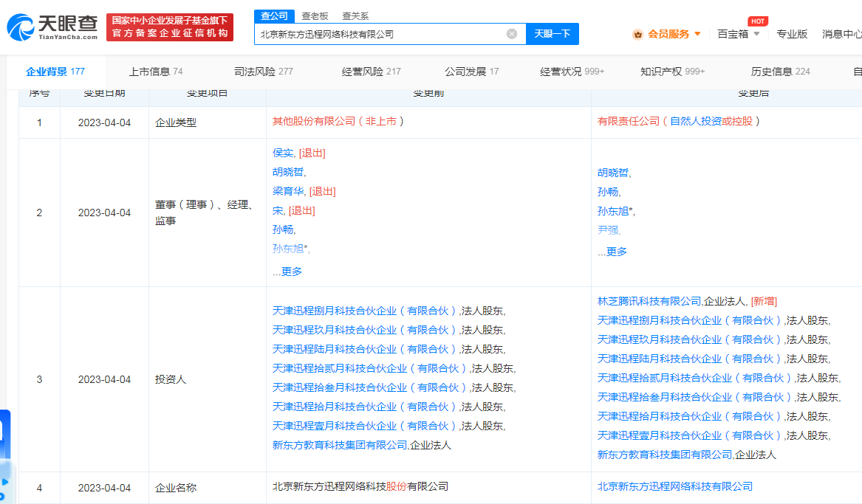Click 其他股份有限公司（非上市） text
The height and width of the screenshot is (504, 862).
[x=338, y=121]
